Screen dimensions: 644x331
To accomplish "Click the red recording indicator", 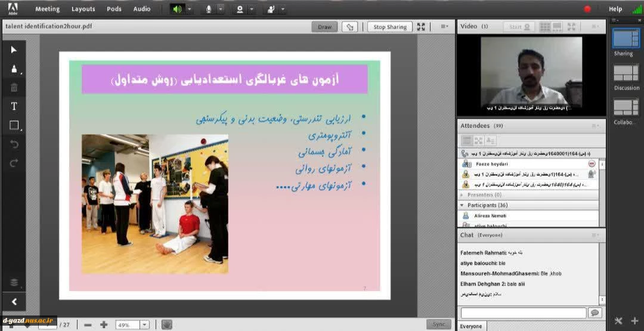I will (587, 9).
